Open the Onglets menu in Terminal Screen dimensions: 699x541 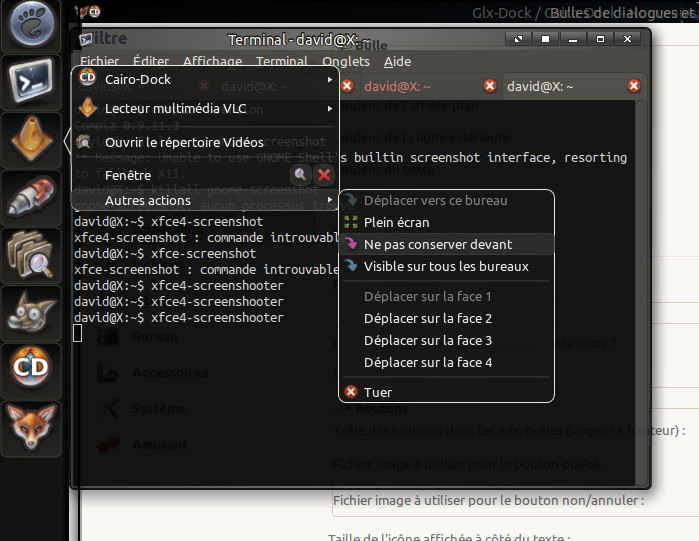pos(346,61)
